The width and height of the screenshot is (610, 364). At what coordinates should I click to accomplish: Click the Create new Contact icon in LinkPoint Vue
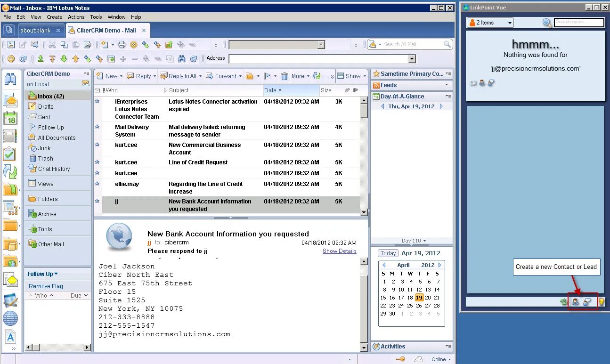(x=575, y=302)
